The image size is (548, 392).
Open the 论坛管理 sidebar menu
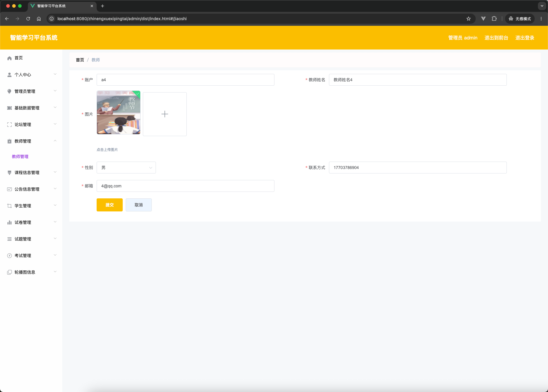pos(31,125)
